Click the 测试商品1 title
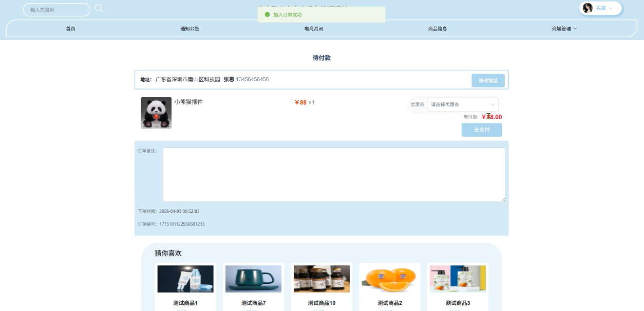The image size is (644, 311). tap(185, 303)
